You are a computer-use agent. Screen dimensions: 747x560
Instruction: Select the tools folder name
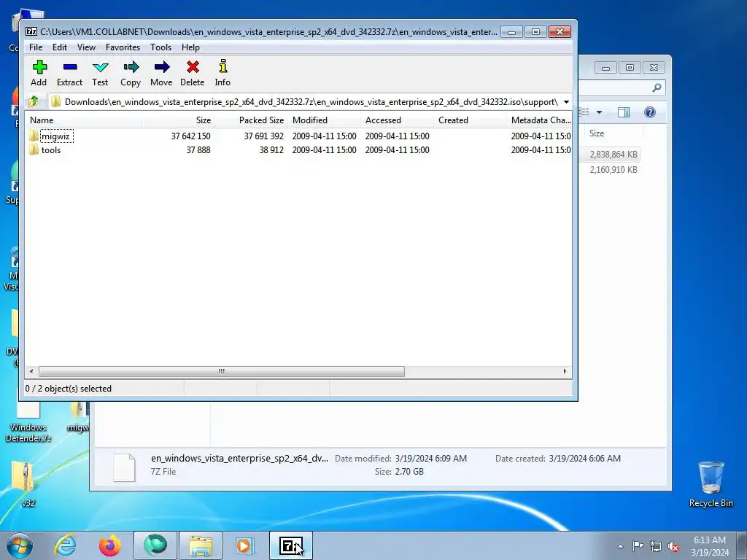[51, 150]
